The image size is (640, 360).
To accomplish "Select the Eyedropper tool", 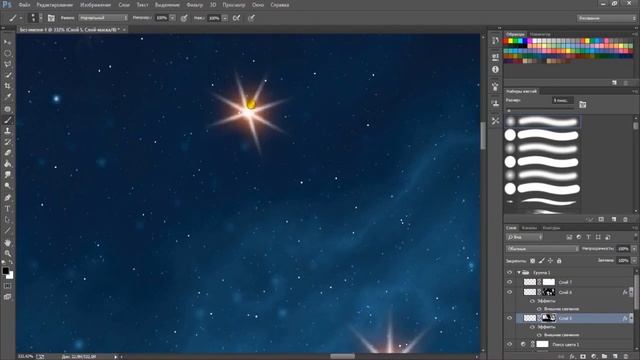I will 7,97.
